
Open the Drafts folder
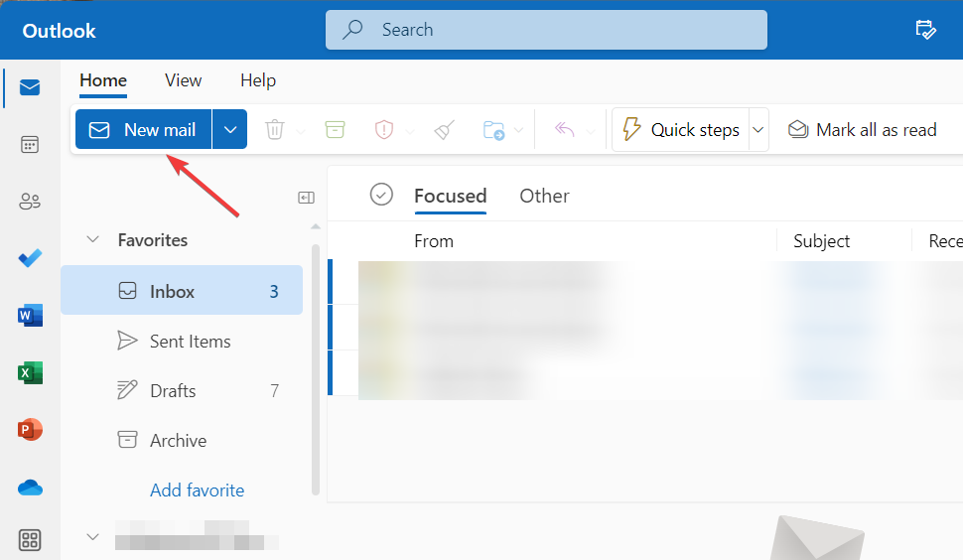(x=182, y=390)
